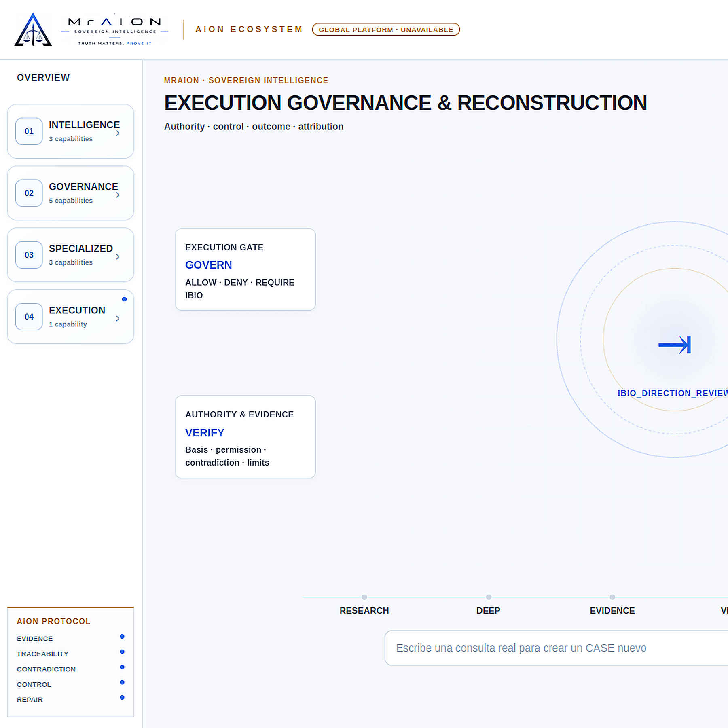Click the AION PROTOCOL panel heading
The image size is (728, 728).
[x=53, y=621]
